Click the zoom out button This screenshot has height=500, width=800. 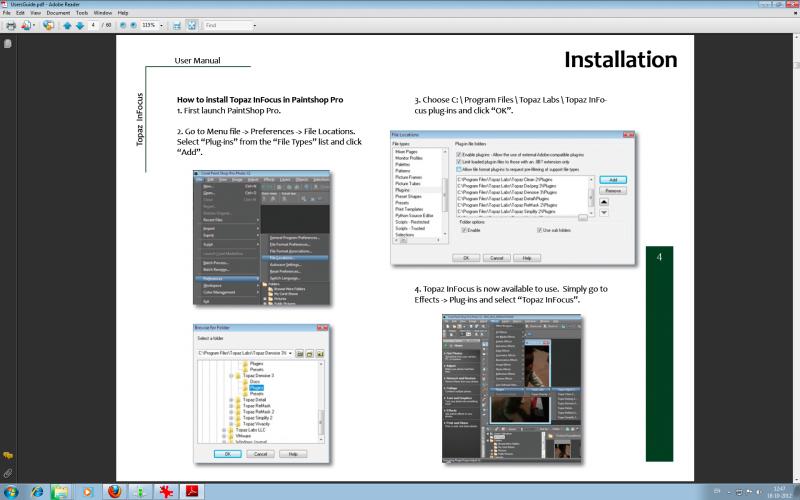point(122,25)
